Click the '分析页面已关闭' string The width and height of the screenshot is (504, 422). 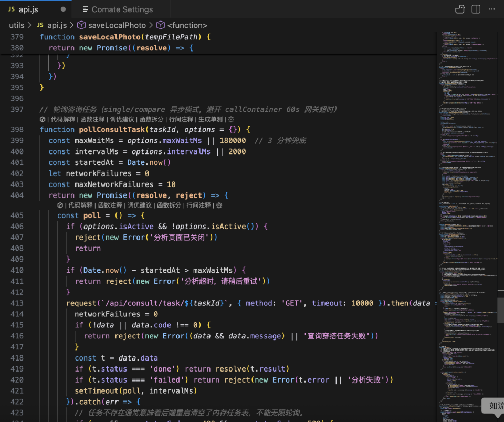coord(179,238)
